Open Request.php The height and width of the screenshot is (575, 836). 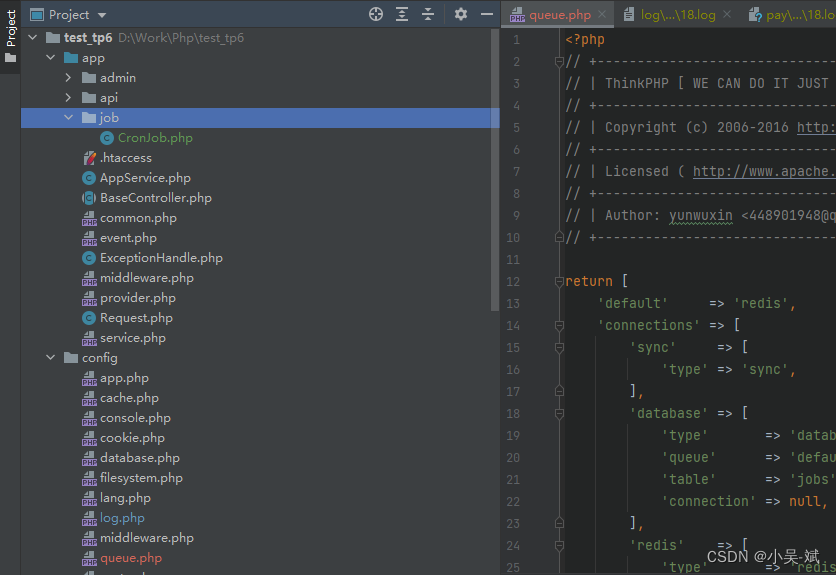pos(136,318)
